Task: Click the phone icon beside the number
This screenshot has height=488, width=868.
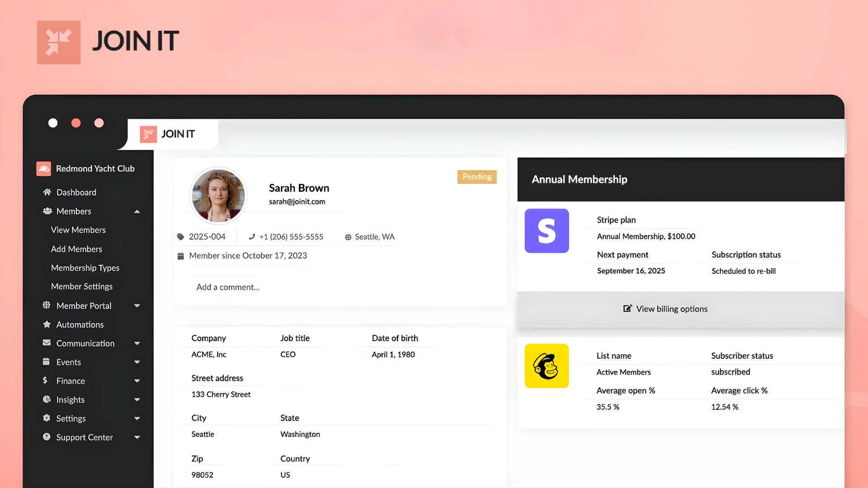Action: [252, 237]
